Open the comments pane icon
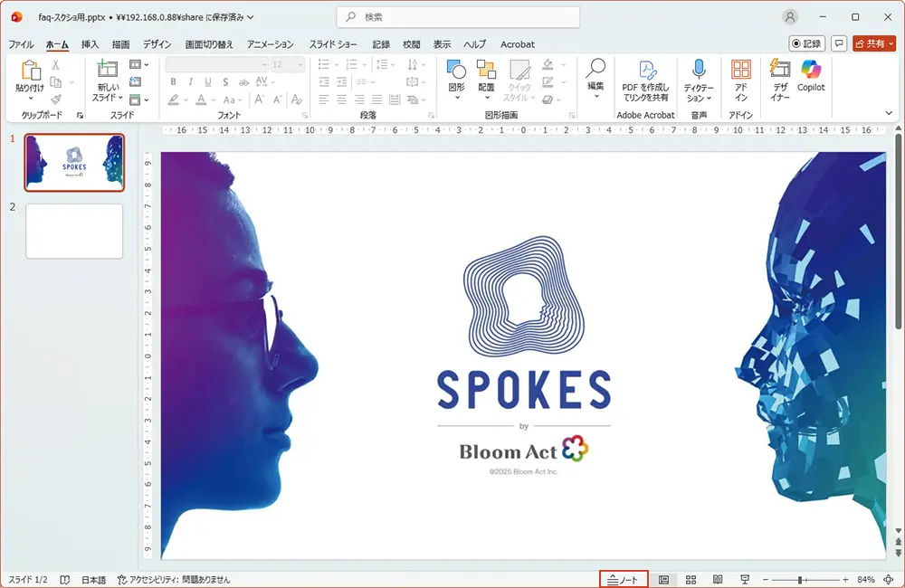Screen dimensions: 905x588 pyautogui.click(x=839, y=43)
